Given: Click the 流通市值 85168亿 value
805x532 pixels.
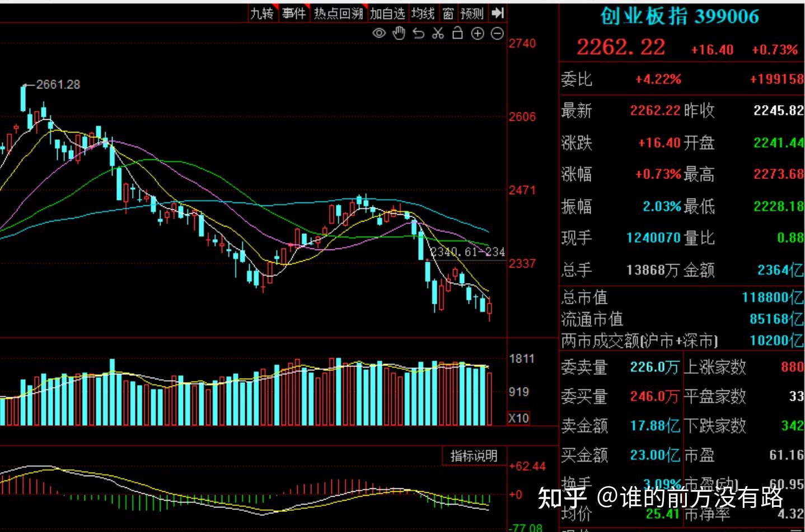Looking at the screenshot, I should [777, 319].
